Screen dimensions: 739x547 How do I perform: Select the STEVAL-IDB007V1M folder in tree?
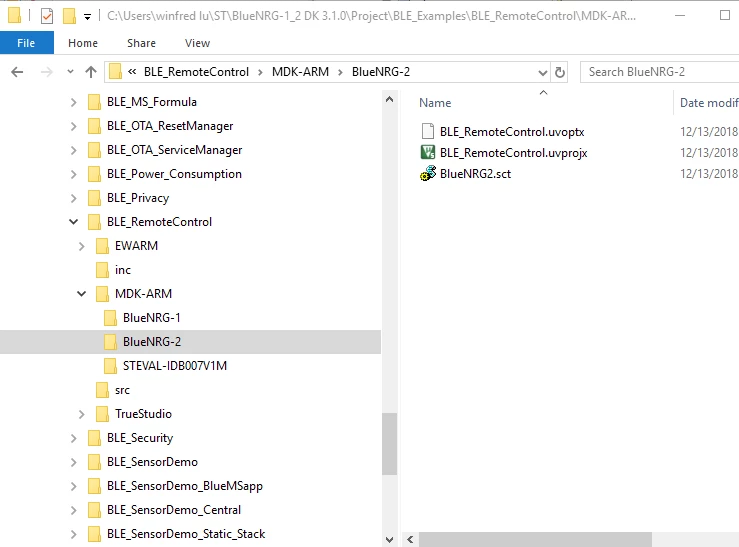point(175,366)
